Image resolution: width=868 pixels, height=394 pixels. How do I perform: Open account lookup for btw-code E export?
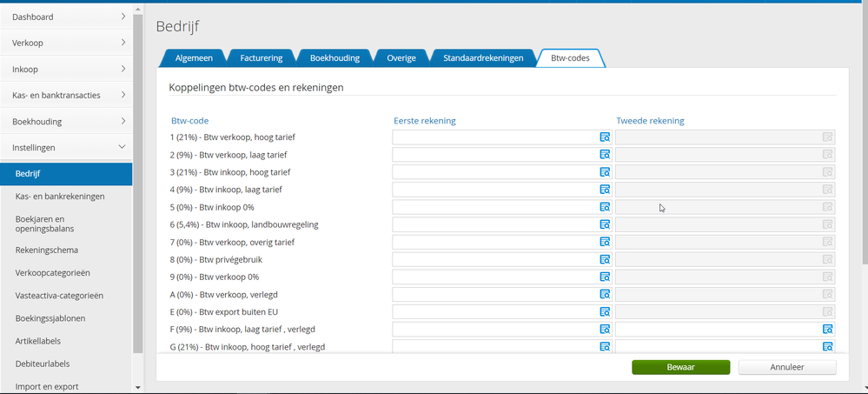[605, 312]
